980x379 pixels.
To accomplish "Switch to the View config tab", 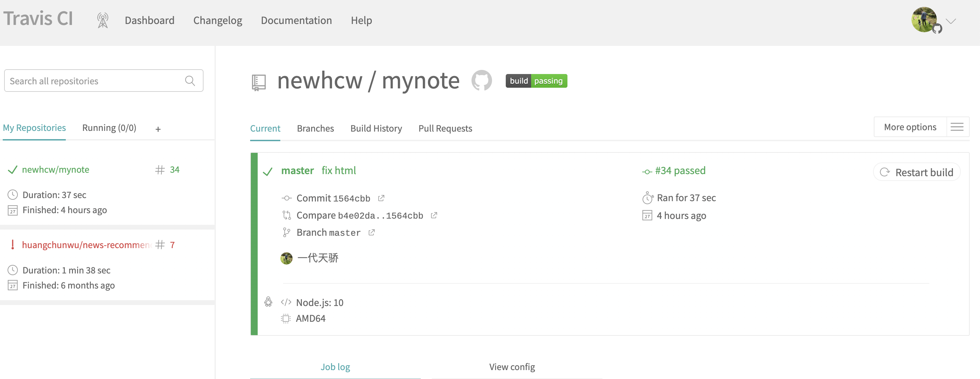I will click(512, 367).
